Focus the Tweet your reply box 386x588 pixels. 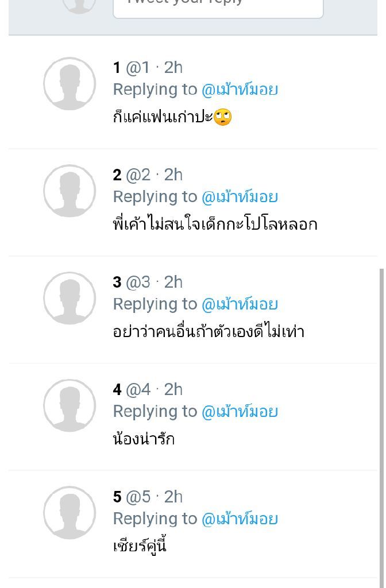[218, 6]
